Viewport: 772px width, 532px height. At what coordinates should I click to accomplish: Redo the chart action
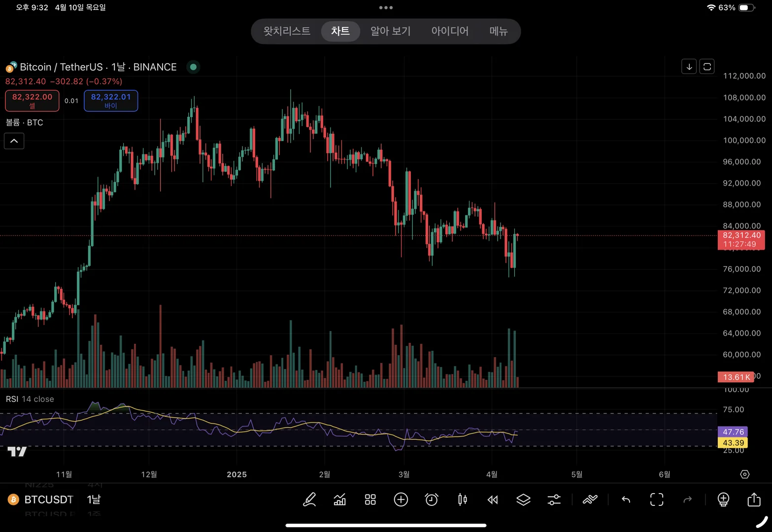(687, 499)
